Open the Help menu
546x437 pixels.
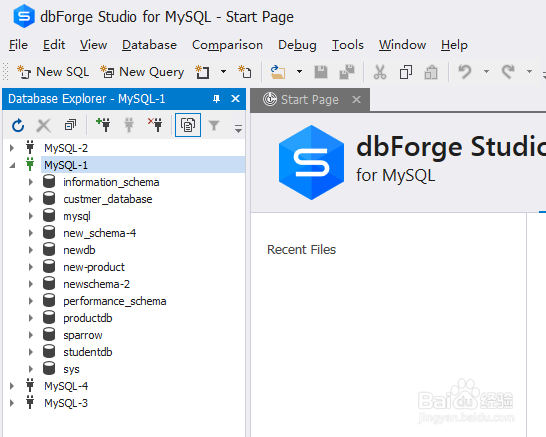click(454, 45)
